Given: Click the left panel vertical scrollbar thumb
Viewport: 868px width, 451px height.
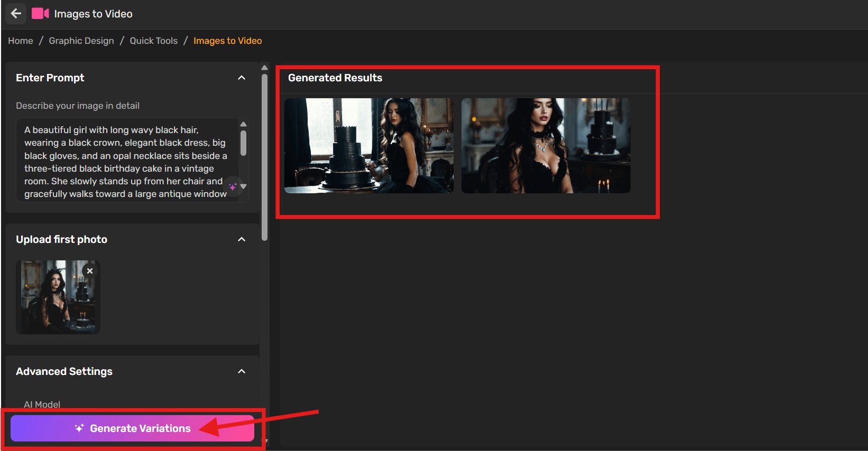Looking at the screenshot, I should [264, 157].
